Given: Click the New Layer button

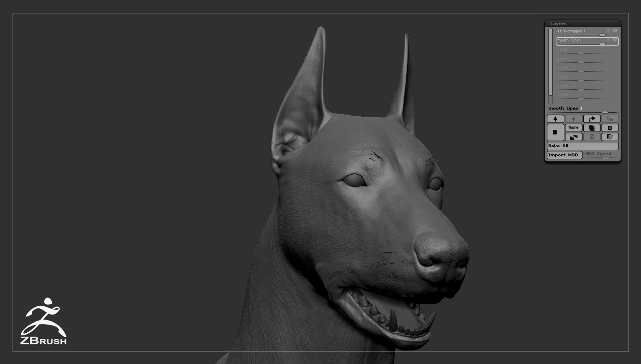Looking at the screenshot, I should [x=555, y=132].
